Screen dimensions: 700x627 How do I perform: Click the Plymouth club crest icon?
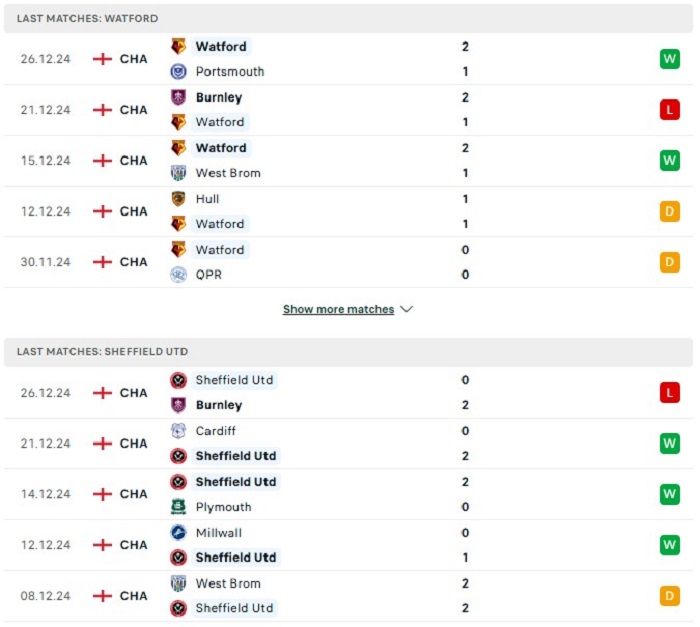178,507
